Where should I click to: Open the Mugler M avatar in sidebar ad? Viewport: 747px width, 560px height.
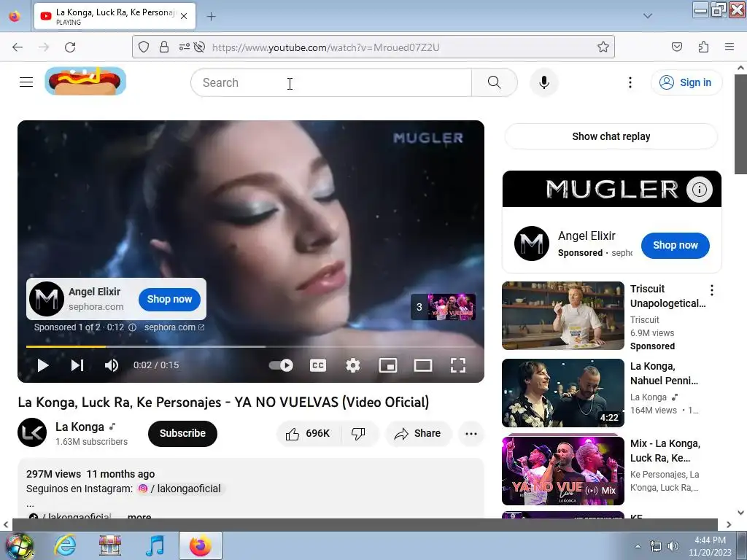coord(532,244)
